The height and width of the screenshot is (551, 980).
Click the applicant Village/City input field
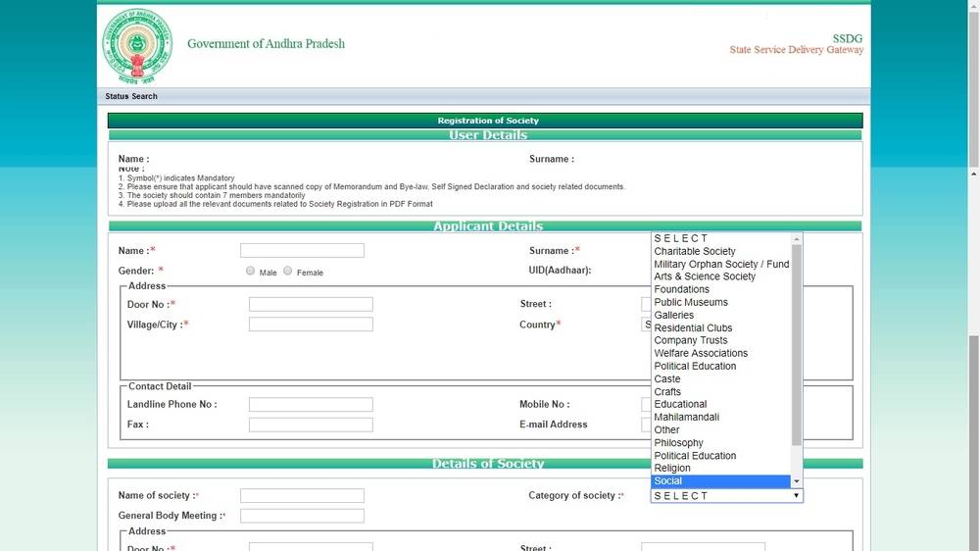[x=311, y=324]
